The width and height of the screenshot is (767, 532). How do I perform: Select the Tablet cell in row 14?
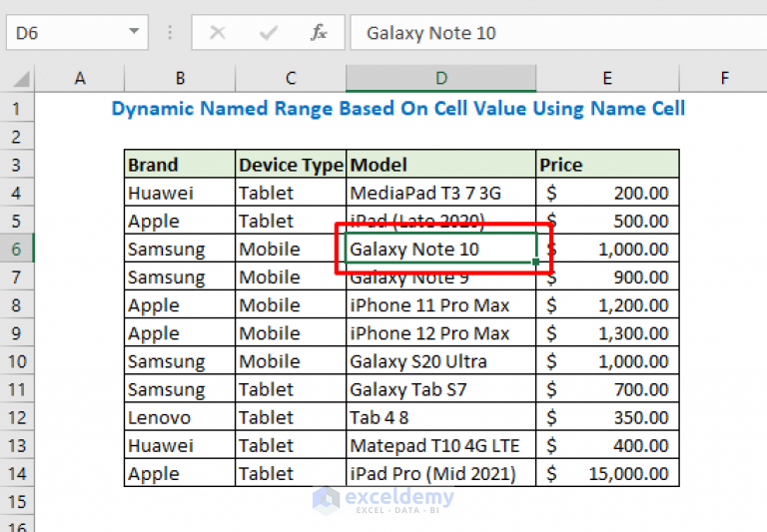pos(291,473)
